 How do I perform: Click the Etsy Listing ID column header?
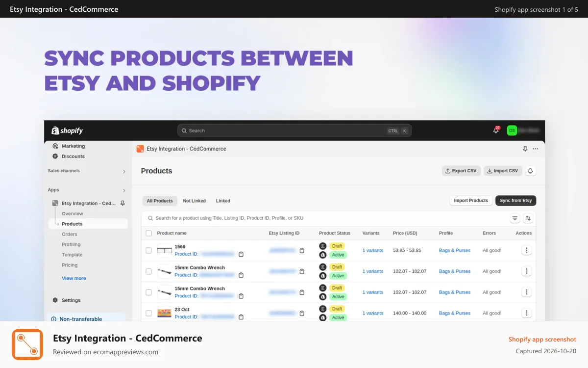pyautogui.click(x=284, y=233)
